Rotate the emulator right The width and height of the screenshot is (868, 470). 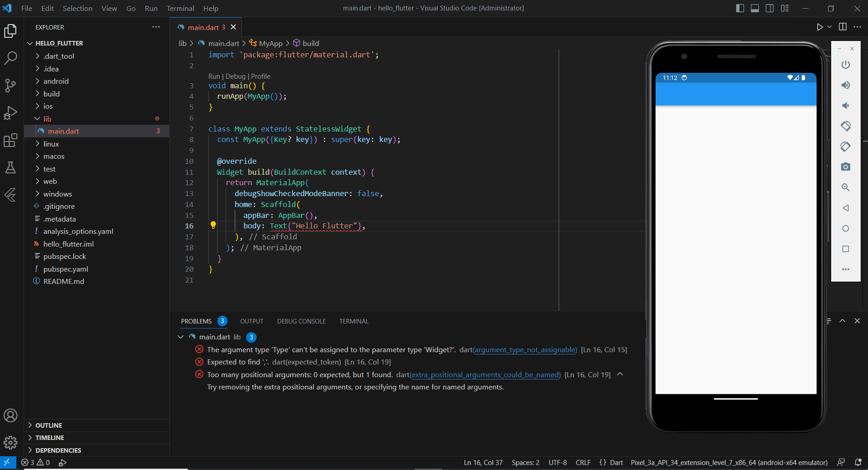(846, 147)
